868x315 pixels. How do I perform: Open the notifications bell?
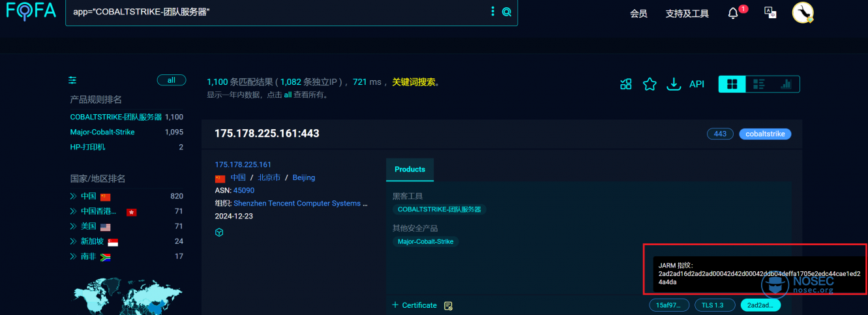tap(733, 13)
